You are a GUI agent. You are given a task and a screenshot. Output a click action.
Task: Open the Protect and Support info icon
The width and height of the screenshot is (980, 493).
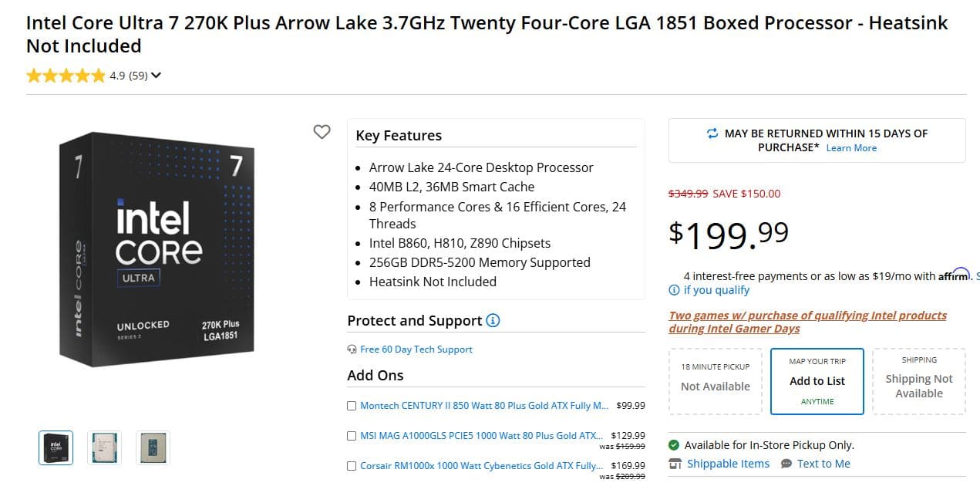click(x=493, y=320)
